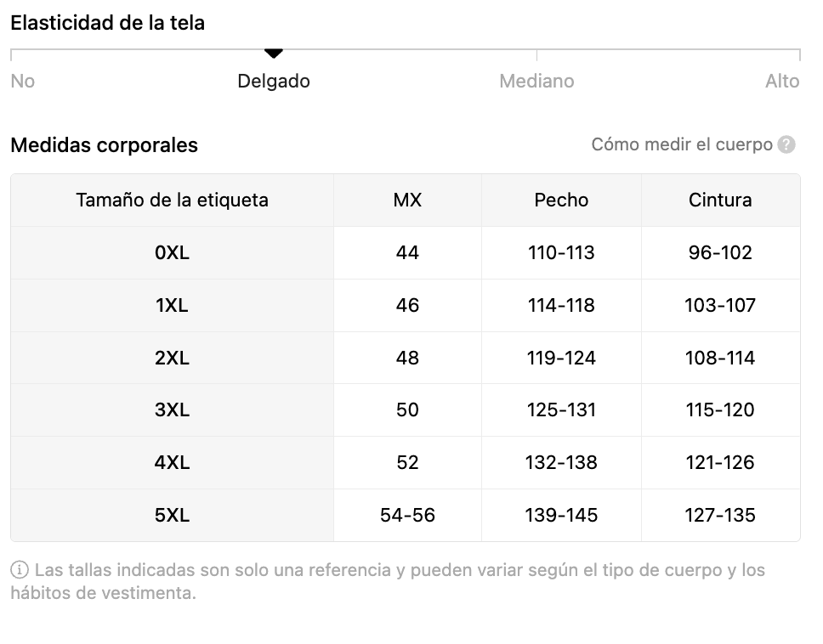Select the 0XL size row label

tap(172, 253)
